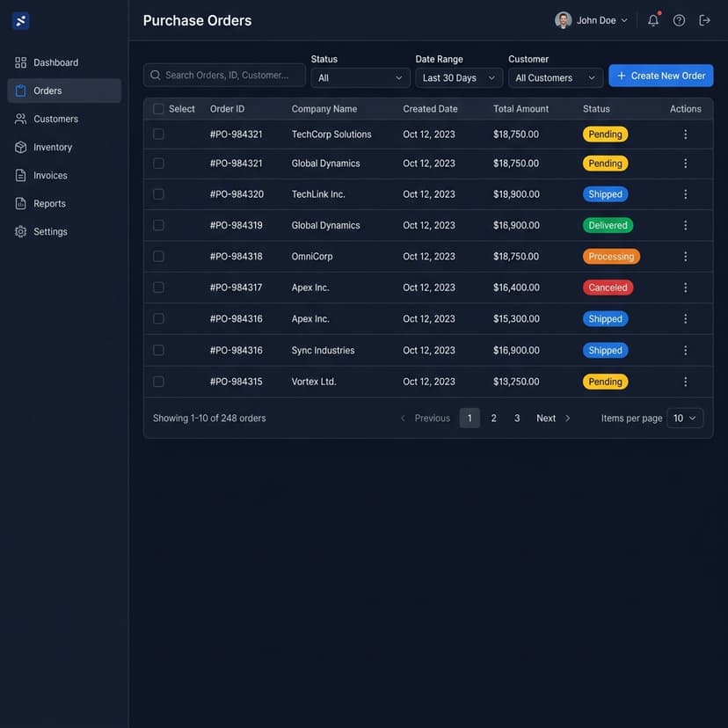Click the Settings gear icon

click(20, 232)
